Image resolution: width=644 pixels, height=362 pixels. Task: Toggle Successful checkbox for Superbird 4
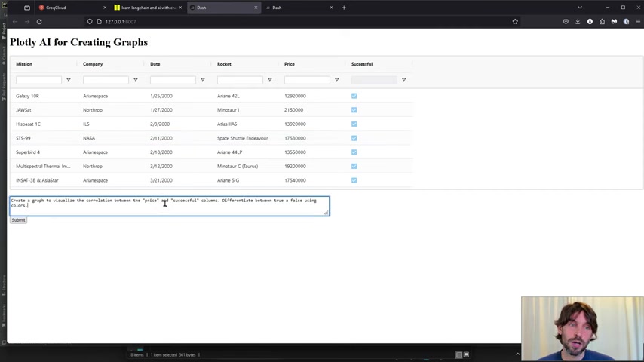tap(354, 152)
